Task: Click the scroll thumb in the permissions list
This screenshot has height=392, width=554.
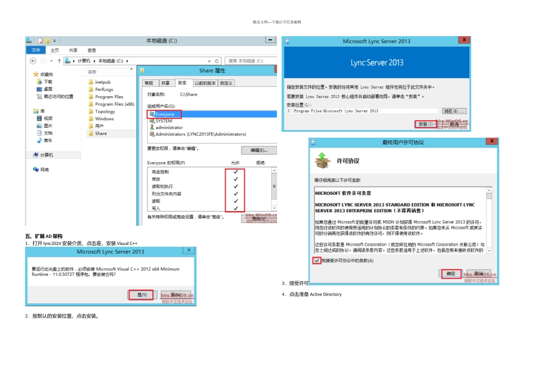Action: [274, 187]
